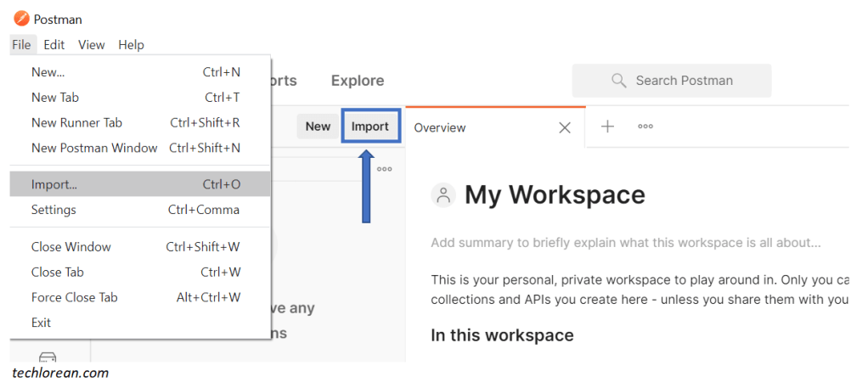Switch to the Explore section
Screen dimensions: 868x388
pos(358,81)
